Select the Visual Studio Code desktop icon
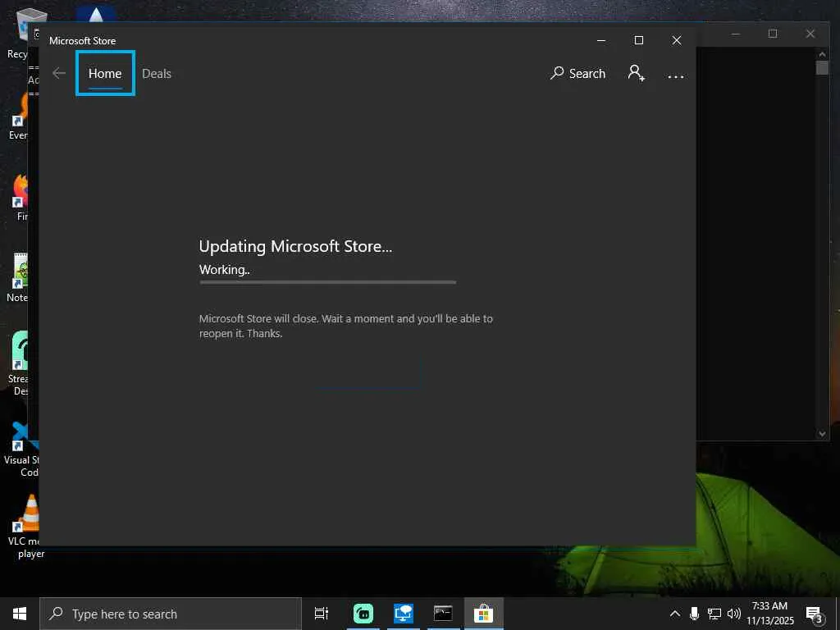The width and height of the screenshot is (840, 630). 21,449
